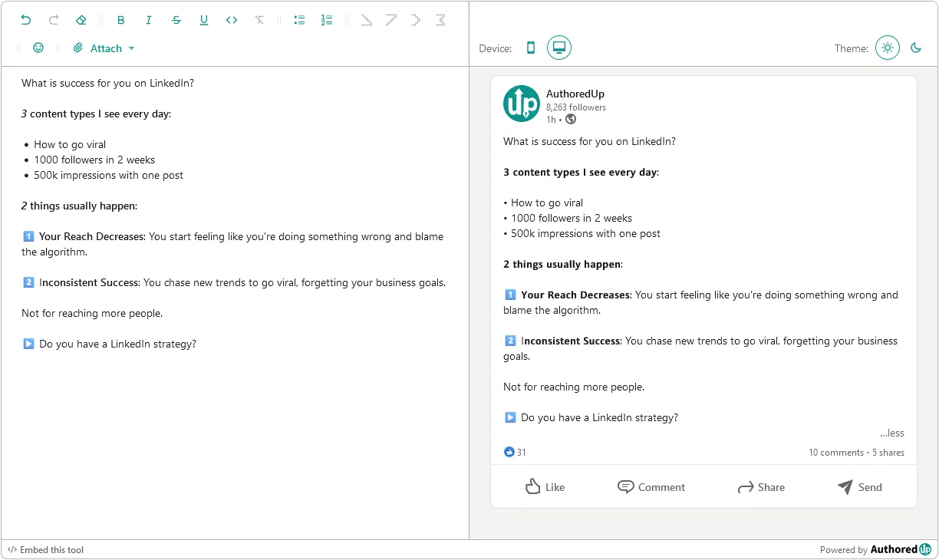
Task: Comment on the preview post
Action: click(x=651, y=486)
